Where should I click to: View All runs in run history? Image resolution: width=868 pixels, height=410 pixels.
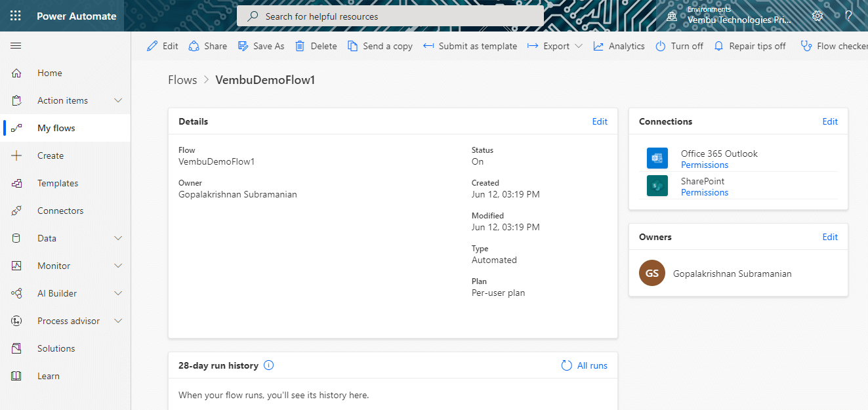[x=585, y=365]
